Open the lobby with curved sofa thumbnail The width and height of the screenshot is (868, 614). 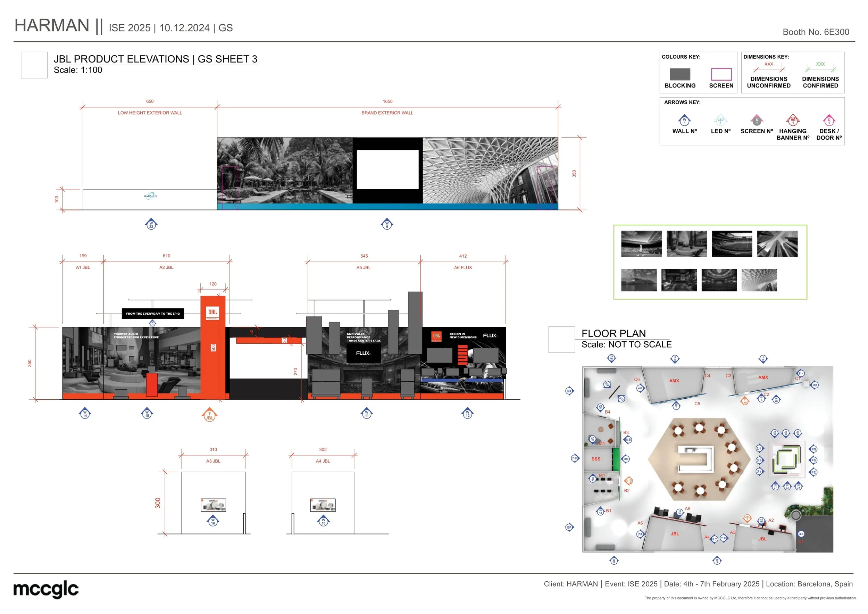click(x=686, y=244)
